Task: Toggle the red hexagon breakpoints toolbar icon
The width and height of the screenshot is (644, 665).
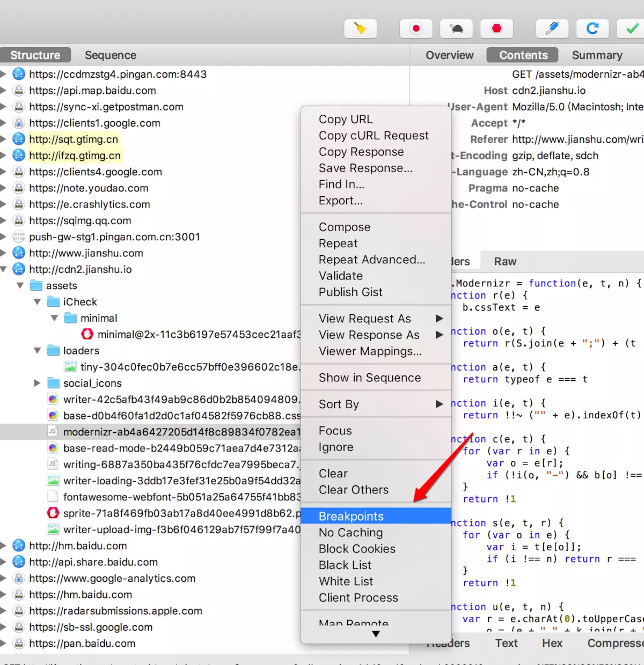Action: 497,28
